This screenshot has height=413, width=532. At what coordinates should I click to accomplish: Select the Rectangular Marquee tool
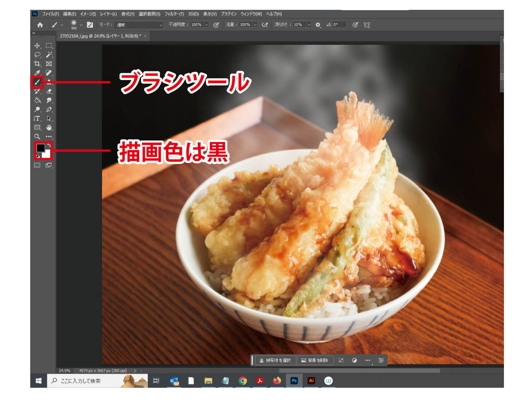(49, 46)
